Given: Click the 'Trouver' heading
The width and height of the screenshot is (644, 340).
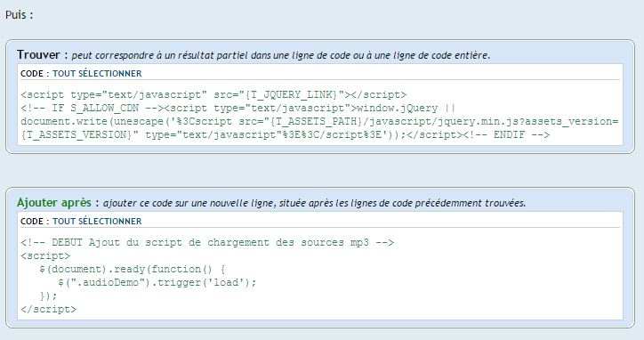Looking at the screenshot, I should click(38, 54).
